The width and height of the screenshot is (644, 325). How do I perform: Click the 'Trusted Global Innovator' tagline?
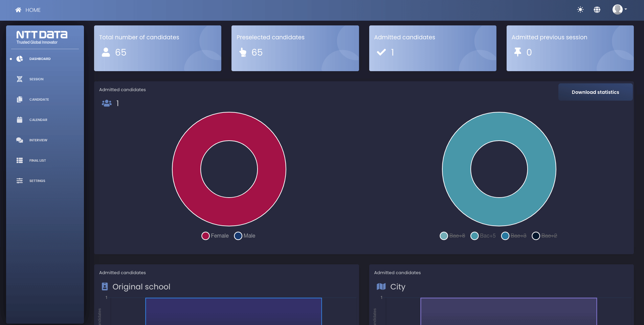(x=37, y=42)
